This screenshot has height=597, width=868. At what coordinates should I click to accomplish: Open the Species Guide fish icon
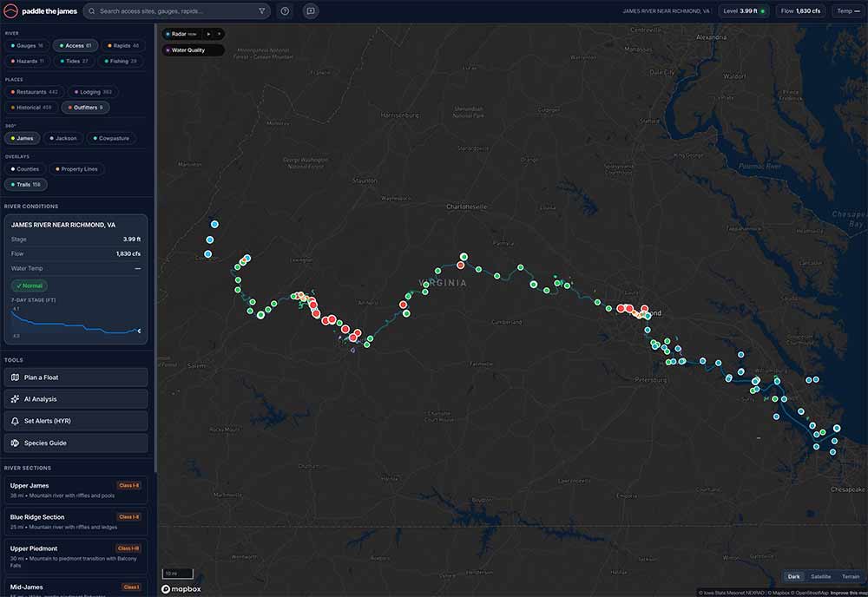coord(17,443)
